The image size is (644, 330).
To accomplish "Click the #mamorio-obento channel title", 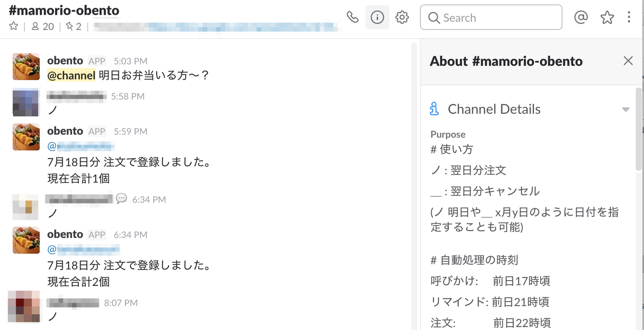I will (64, 11).
